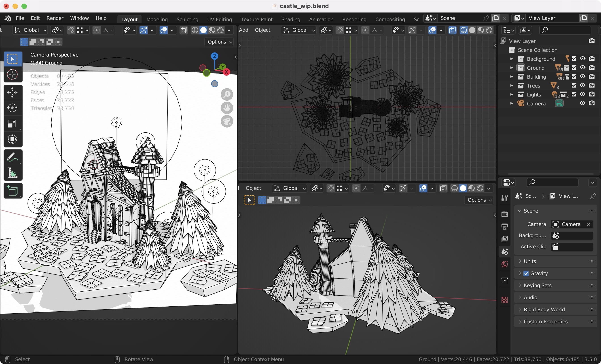Remove the camera using the X in Scene panel
The image size is (601, 364).
tap(588, 224)
